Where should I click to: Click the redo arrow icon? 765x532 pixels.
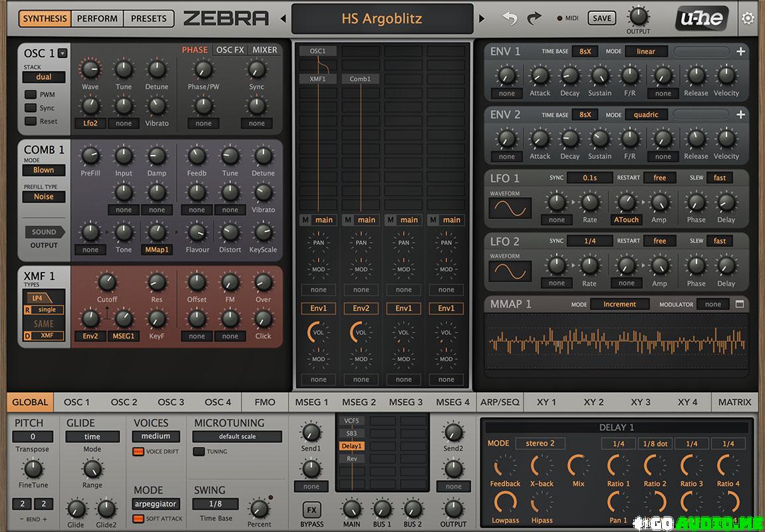point(535,19)
